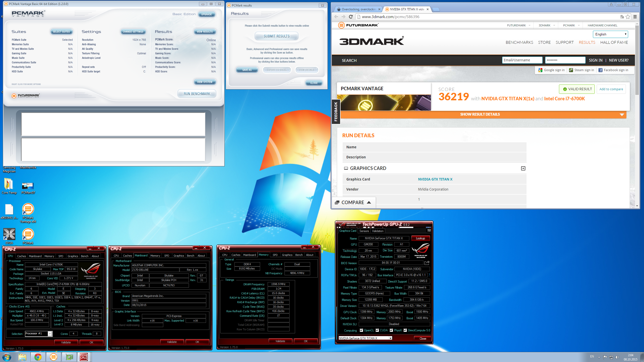
Task: Bookmark page with star icon
Action: [x=628, y=17]
